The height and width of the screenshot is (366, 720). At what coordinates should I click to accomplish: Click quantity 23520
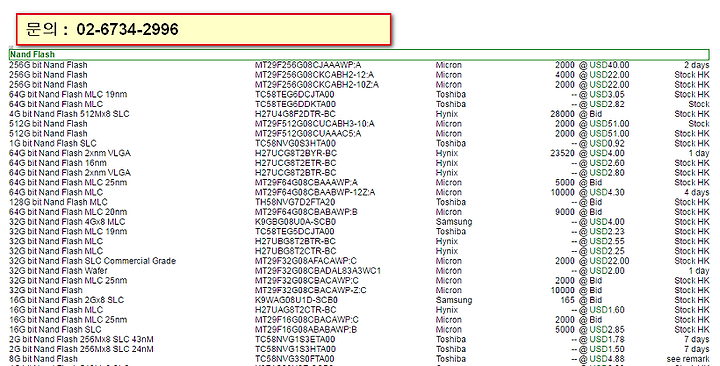pos(562,153)
